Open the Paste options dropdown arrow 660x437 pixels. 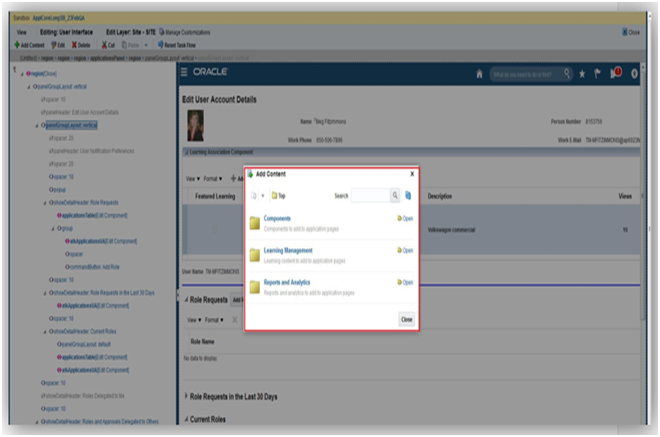click(x=146, y=45)
